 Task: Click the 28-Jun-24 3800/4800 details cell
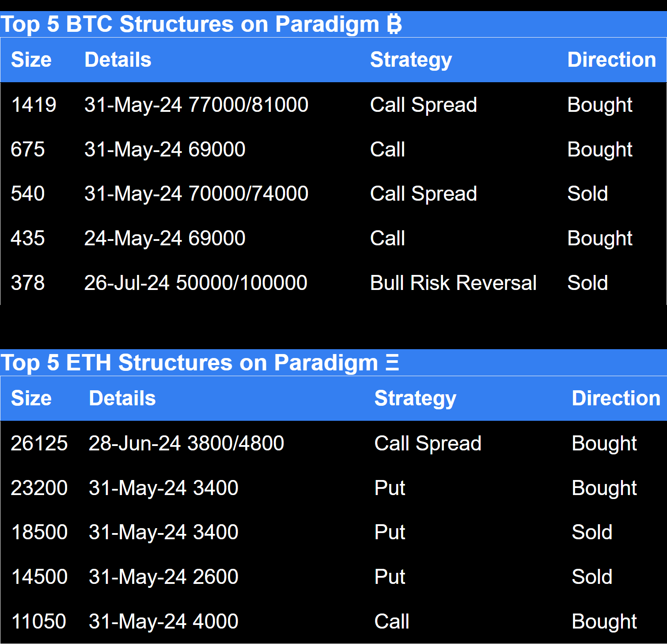(186, 443)
